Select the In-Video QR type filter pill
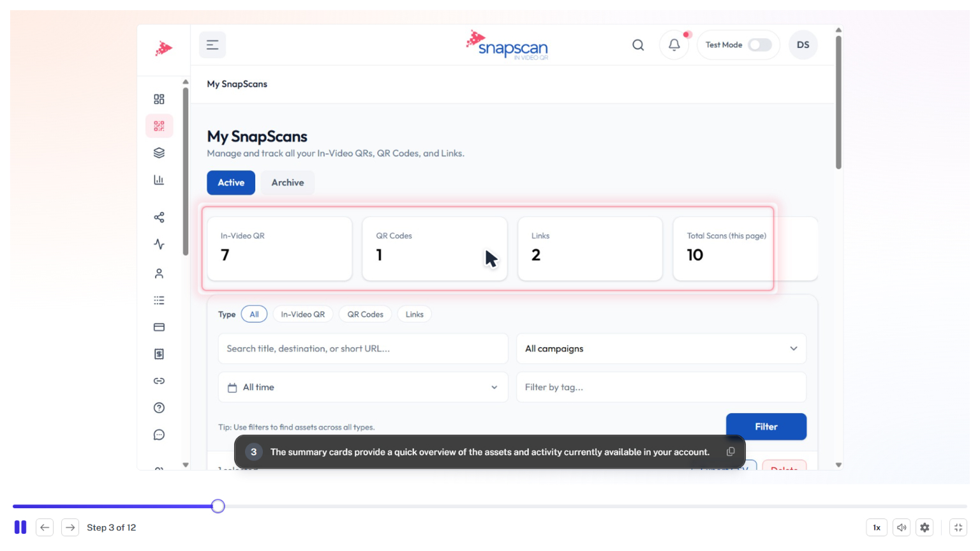 pos(302,314)
